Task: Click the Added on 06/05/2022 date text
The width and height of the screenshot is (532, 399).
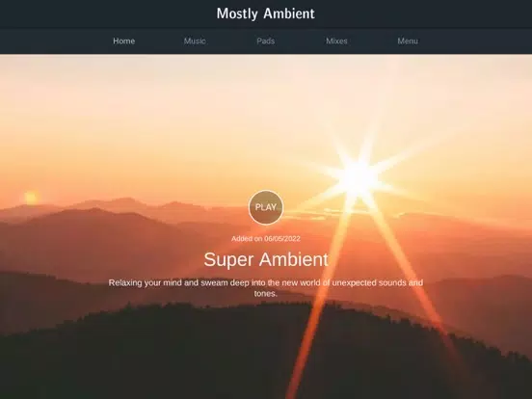Action: click(x=266, y=238)
